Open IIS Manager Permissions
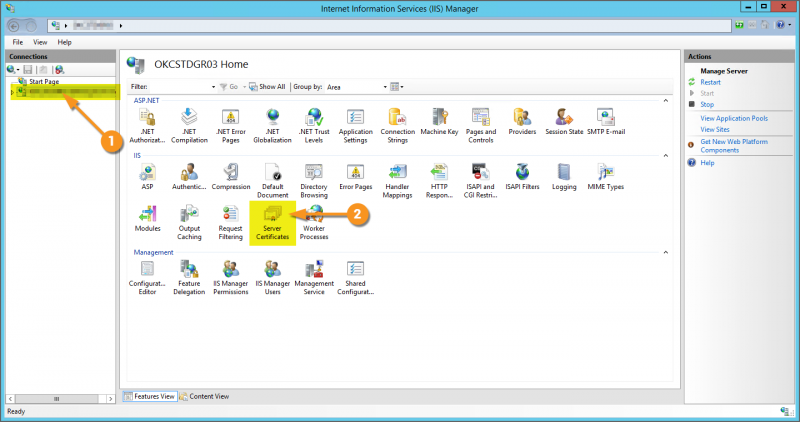800x422 pixels. click(231, 278)
